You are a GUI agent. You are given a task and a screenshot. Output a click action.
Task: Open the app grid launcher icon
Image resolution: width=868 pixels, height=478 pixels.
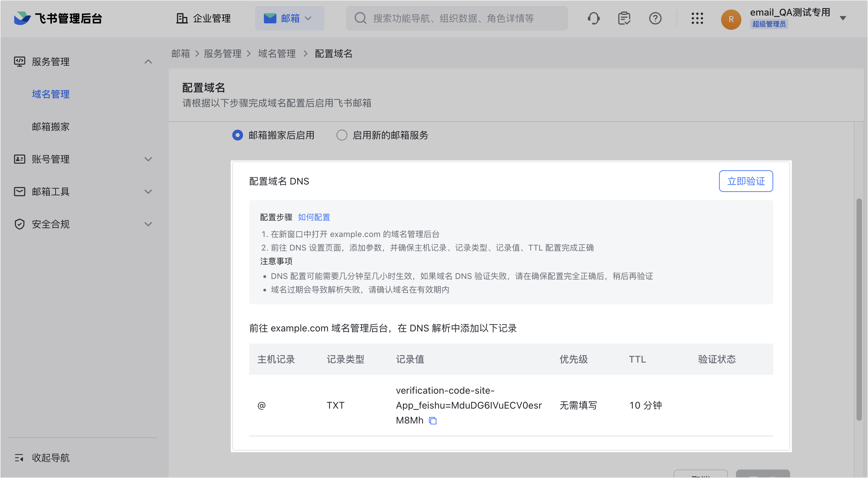697,18
